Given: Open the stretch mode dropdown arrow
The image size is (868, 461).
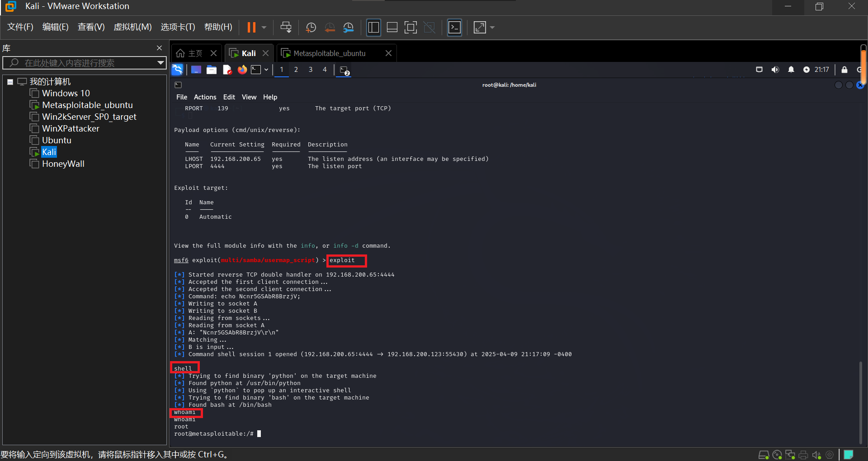Looking at the screenshot, I should click(x=492, y=28).
